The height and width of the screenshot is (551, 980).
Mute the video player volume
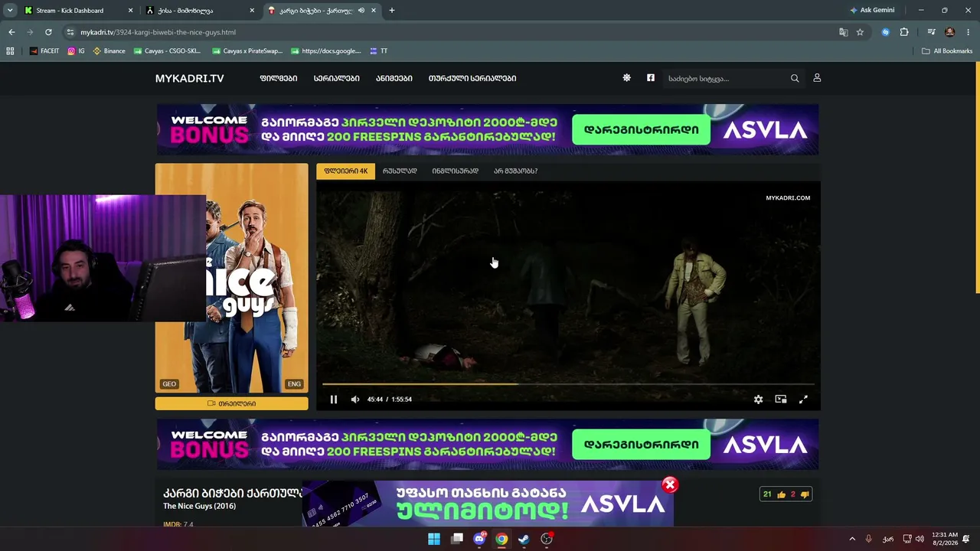355,399
